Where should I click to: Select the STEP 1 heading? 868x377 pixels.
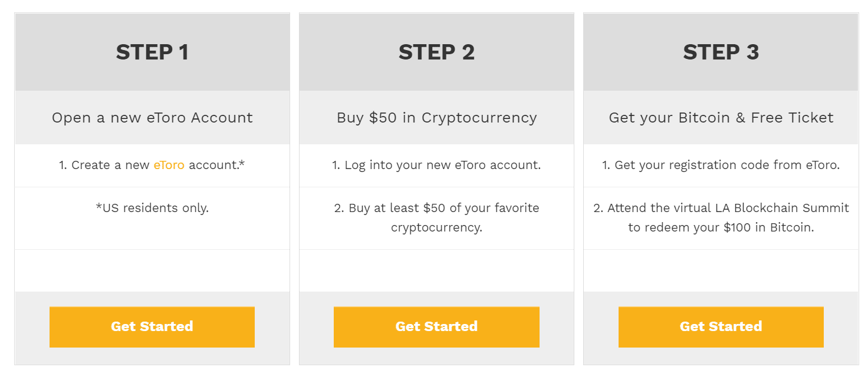152,52
